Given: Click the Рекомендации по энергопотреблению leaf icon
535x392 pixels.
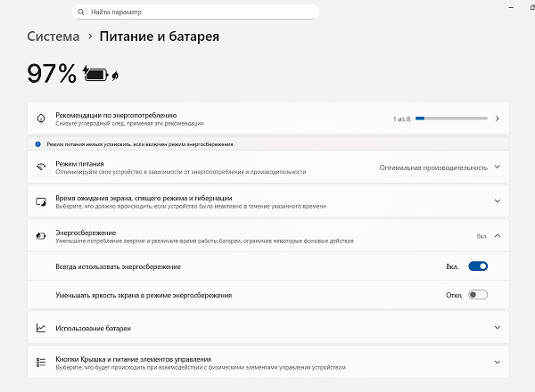Looking at the screenshot, I should [40, 118].
